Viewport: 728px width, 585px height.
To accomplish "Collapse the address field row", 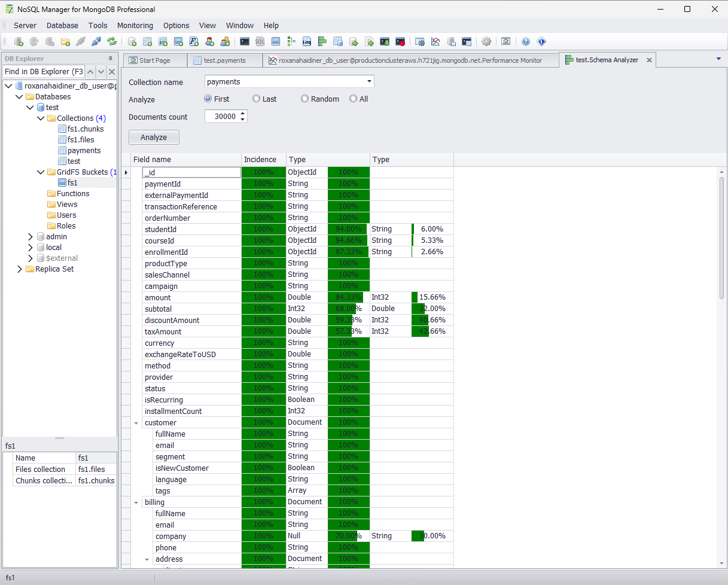I will 147,559.
